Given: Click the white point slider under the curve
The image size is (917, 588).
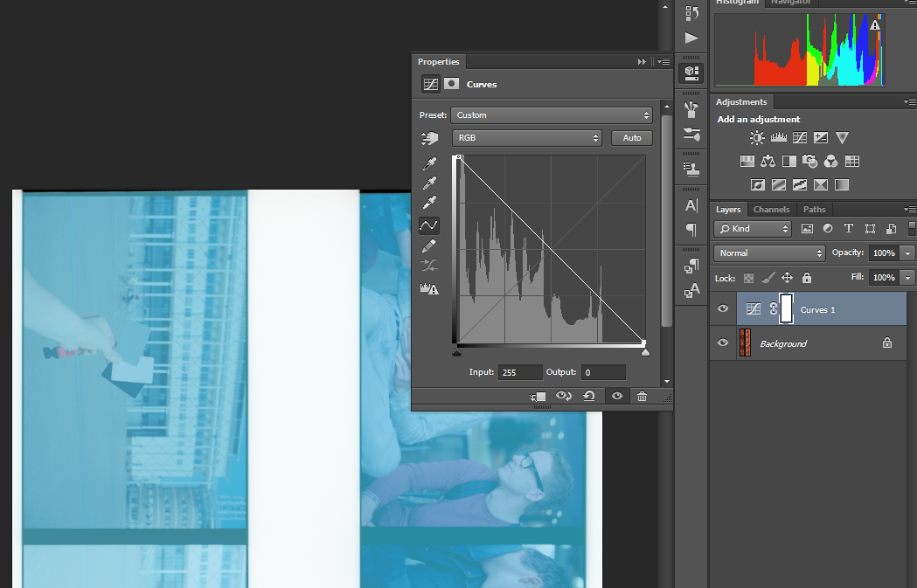Looking at the screenshot, I should click(645, 352).
